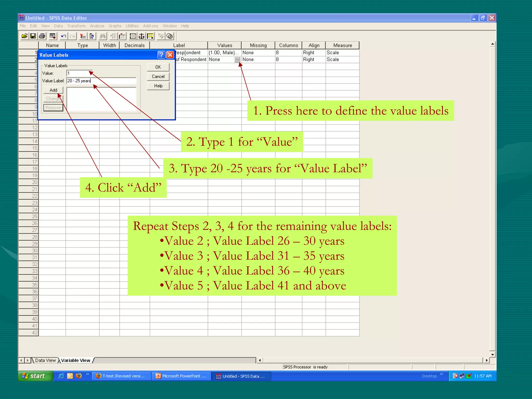The image size is (532, 399).
Task: Select the Variable View tab
Action: [76, 360]
